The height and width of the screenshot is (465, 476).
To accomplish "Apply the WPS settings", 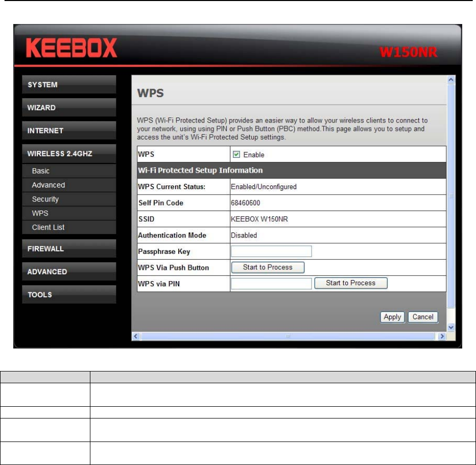I will pyautogui.click(x=392, y=317).
